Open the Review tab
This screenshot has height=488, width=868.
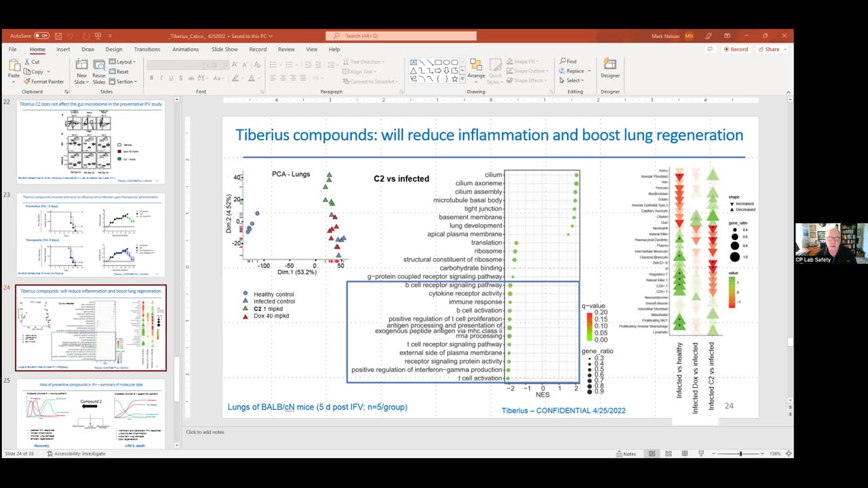coord(286,49)
